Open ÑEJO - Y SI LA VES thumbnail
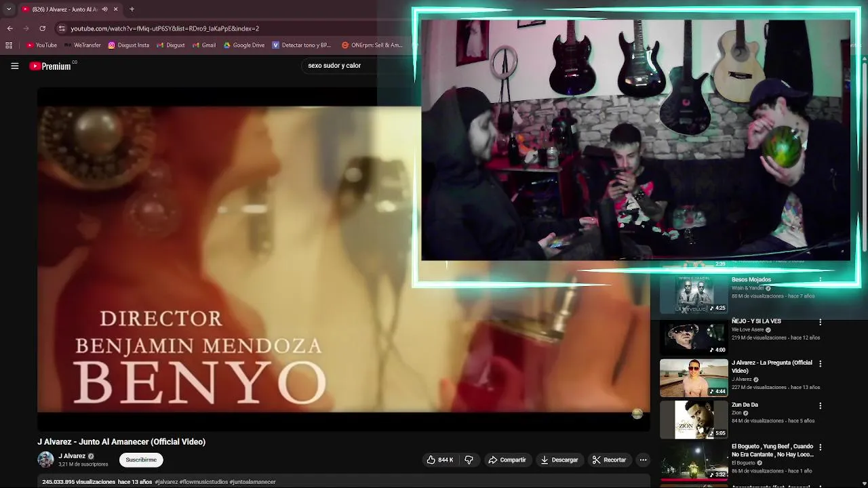The image size is (868, 488). 694,336
